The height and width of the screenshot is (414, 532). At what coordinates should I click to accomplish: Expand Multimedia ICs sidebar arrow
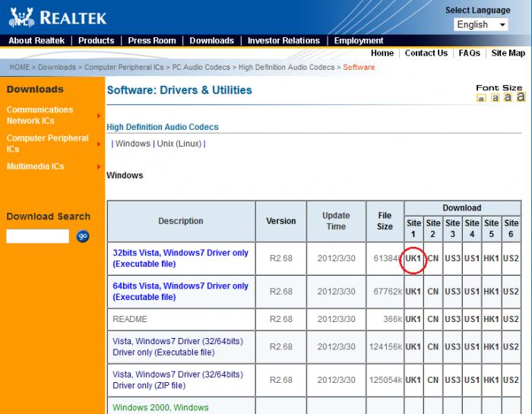99,166
